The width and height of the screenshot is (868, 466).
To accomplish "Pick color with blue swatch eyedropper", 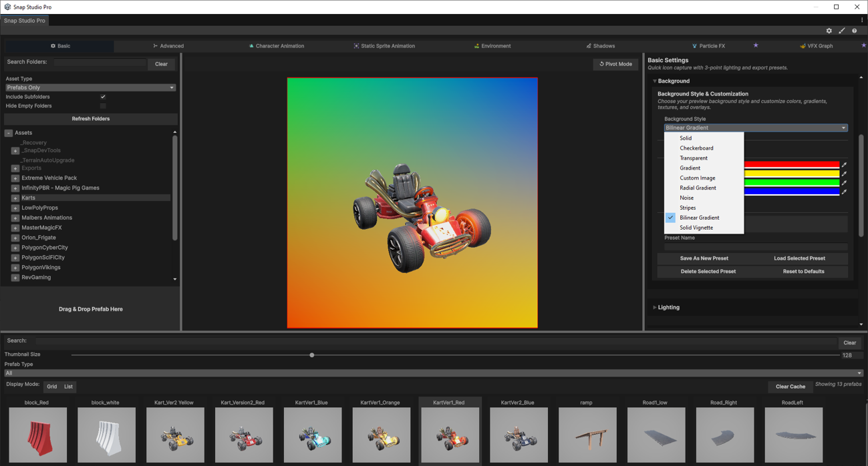I will [844, 192].
